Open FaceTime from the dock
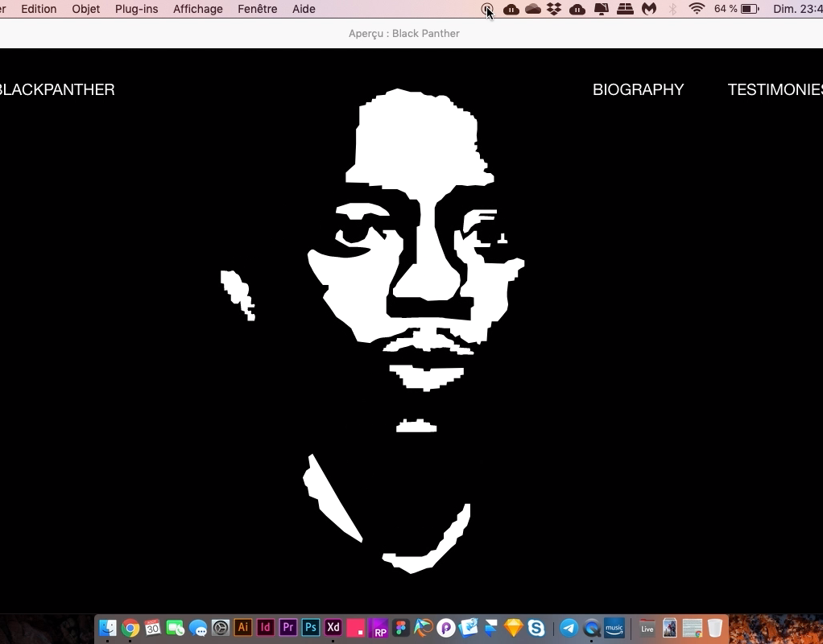823x644 pixels. click(176, 628)
